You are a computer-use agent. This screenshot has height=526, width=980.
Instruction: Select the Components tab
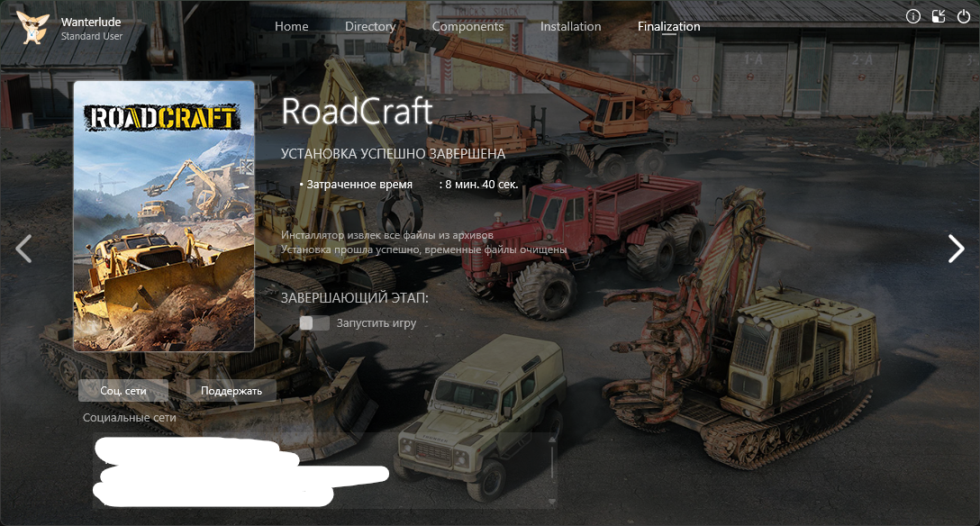(467, 26)
